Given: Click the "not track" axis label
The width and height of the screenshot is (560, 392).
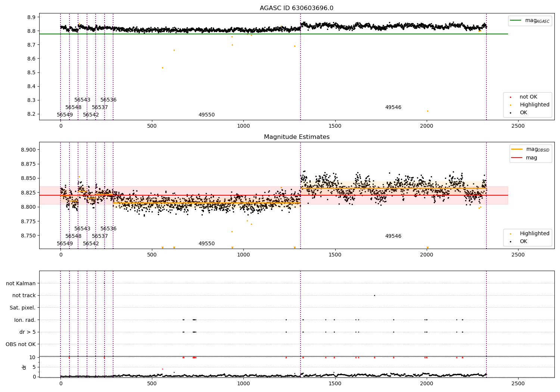Looking at the screenshot, I should coord(24,296).
